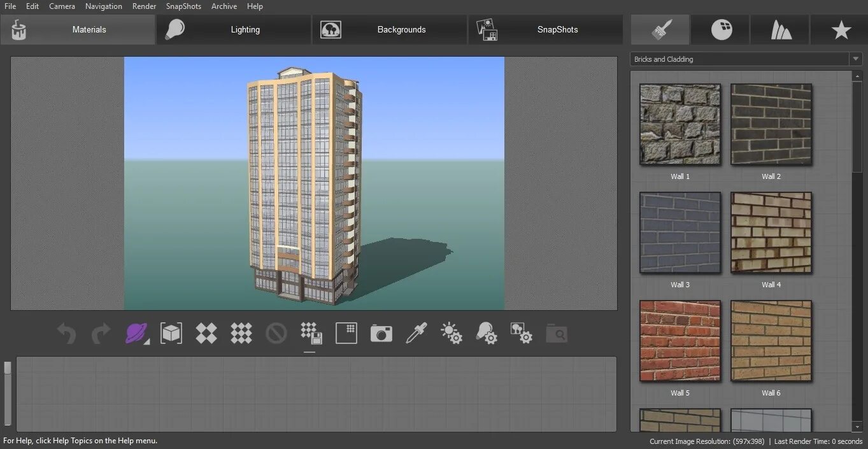Image resolution: width=868 pixels, height=449 pixels.
Task: Click the redo arrow icon
Action: [101, 333]
